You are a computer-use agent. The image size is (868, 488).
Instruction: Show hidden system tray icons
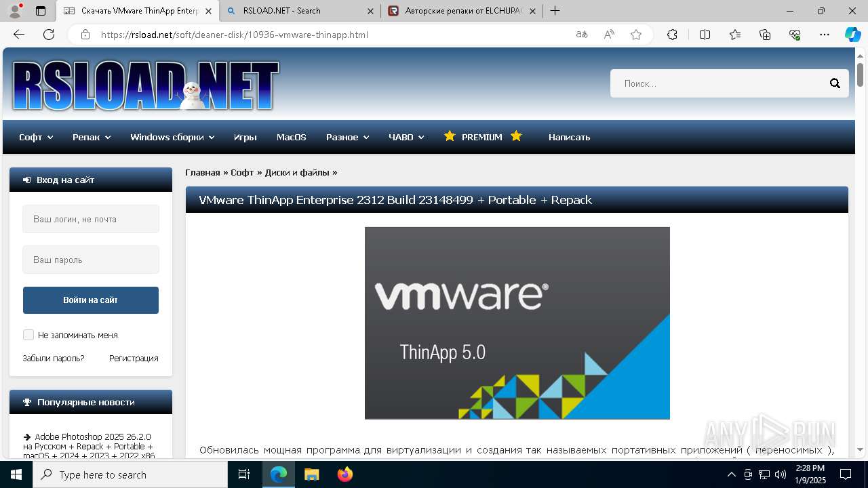pos(731,474)
